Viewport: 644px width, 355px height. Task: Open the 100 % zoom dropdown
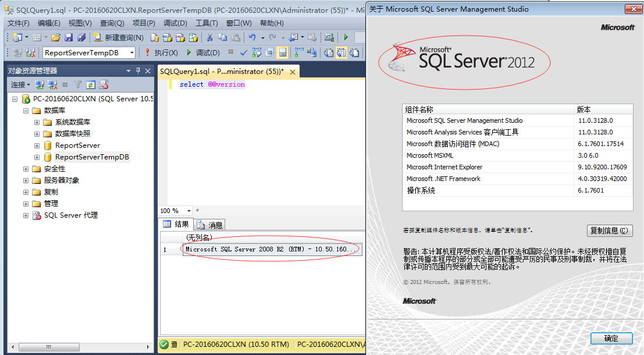(189, 211)
